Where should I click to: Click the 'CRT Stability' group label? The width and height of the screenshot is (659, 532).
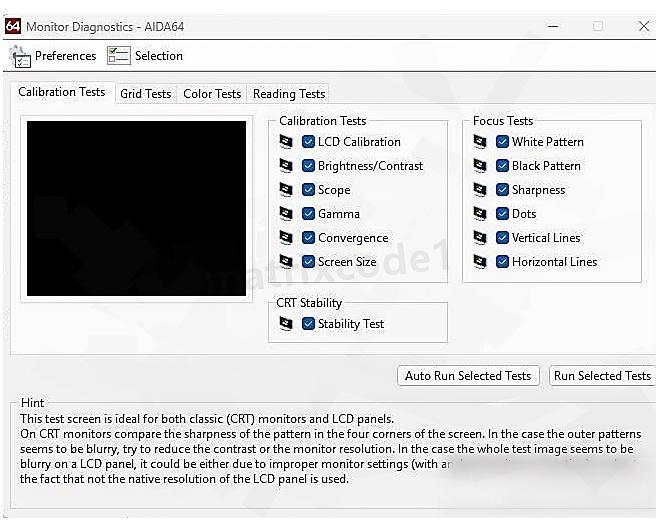tap(309, 303)
